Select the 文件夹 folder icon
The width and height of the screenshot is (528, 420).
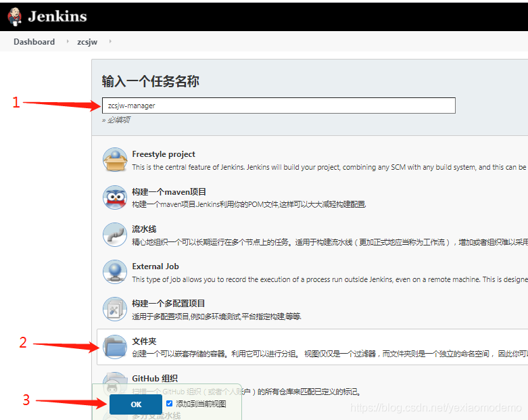pyautogui.click(x=115, y=347)
